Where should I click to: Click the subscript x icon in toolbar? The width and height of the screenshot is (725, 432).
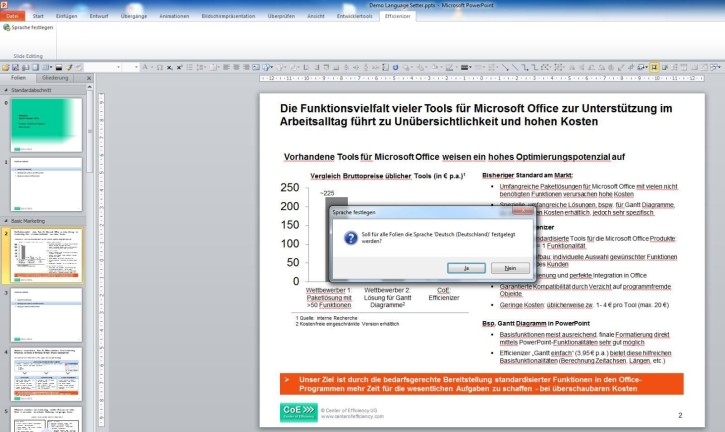pyautogui.click(x=169, y=68)
